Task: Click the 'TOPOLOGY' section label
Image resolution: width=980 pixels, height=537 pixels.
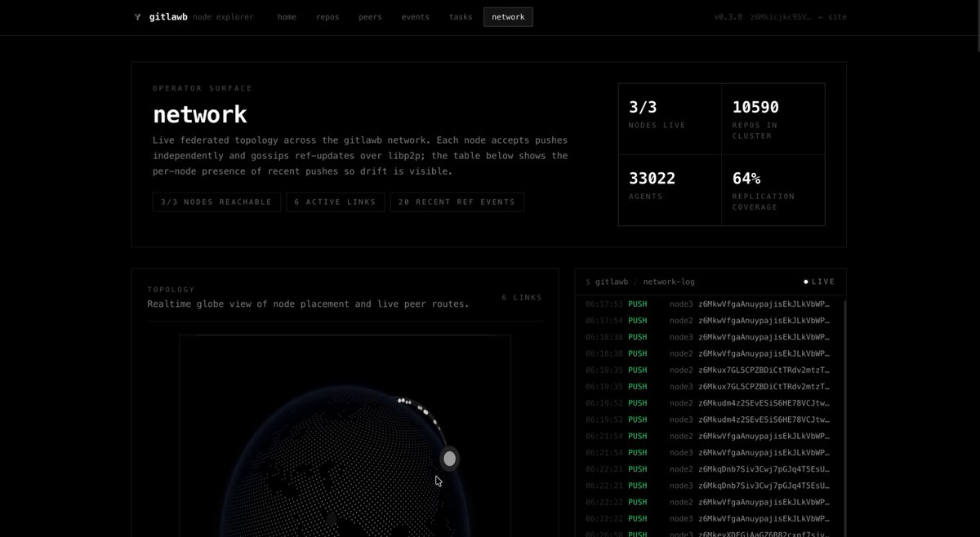Action: tap(171, 289)
